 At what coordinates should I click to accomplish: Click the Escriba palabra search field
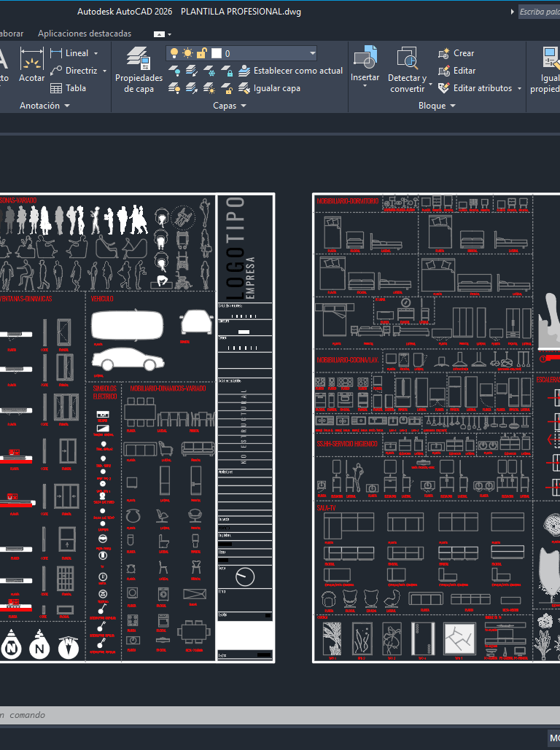point(540,12)
